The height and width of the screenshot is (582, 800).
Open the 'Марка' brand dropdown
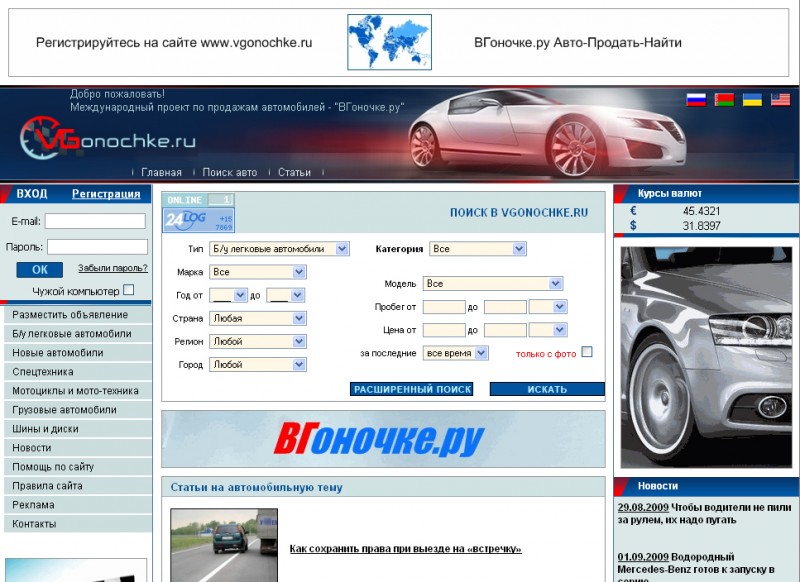(x=258, y=272)
